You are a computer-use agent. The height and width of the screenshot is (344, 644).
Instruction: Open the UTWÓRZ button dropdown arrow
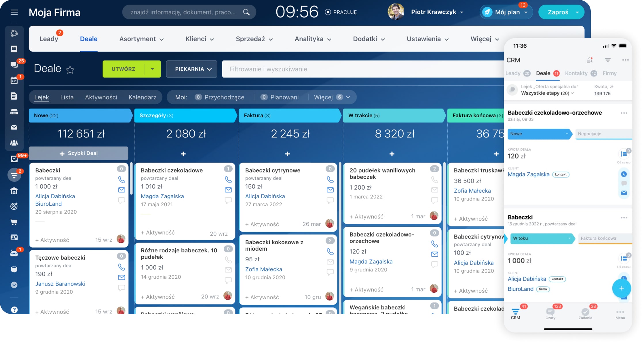pyautogui.click(x=152, y=69)
